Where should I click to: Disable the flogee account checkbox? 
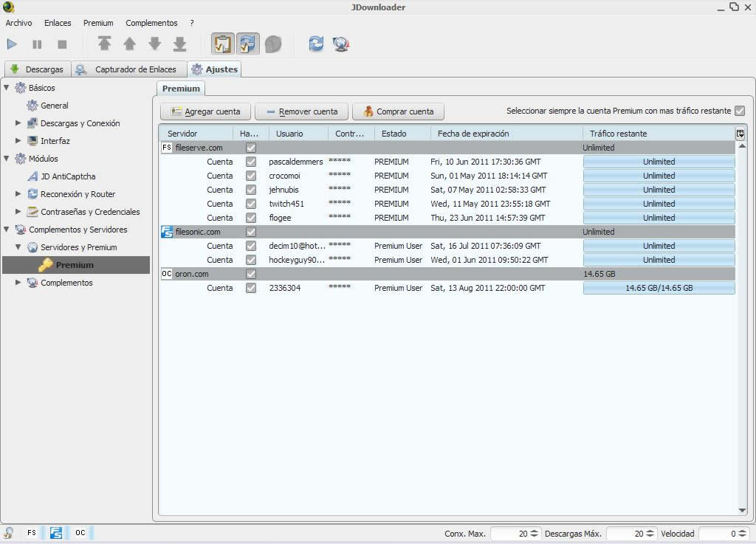(x=251, y=217)
